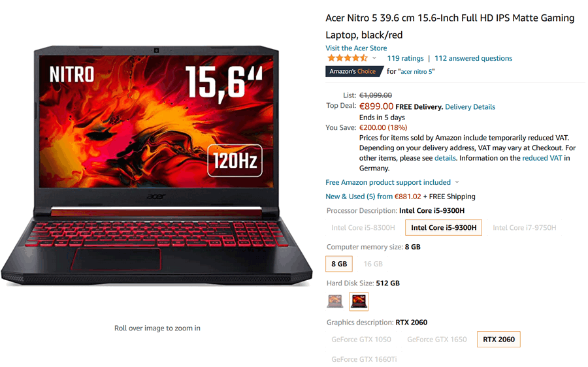Pick the GeForce GTX 1650 graphics option

pyautogui.click(x=437, y=340)
